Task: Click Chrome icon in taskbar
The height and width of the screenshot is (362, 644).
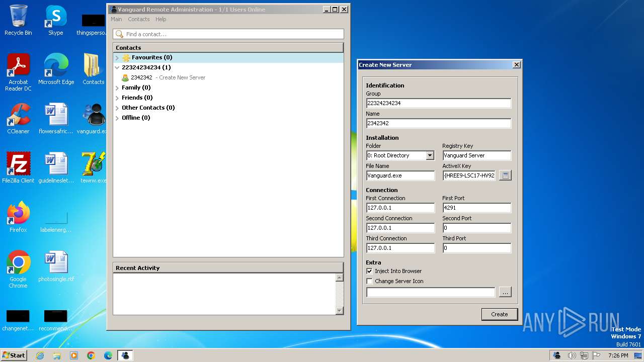Action: pos(91,355)
